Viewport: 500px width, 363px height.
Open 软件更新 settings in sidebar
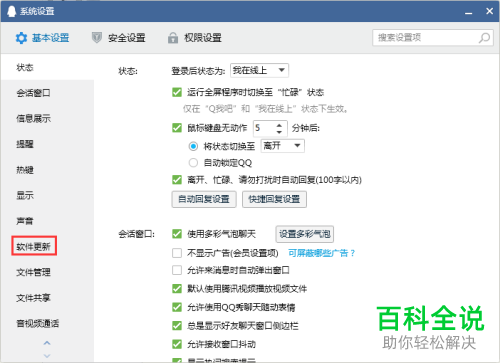click(33, 247)
